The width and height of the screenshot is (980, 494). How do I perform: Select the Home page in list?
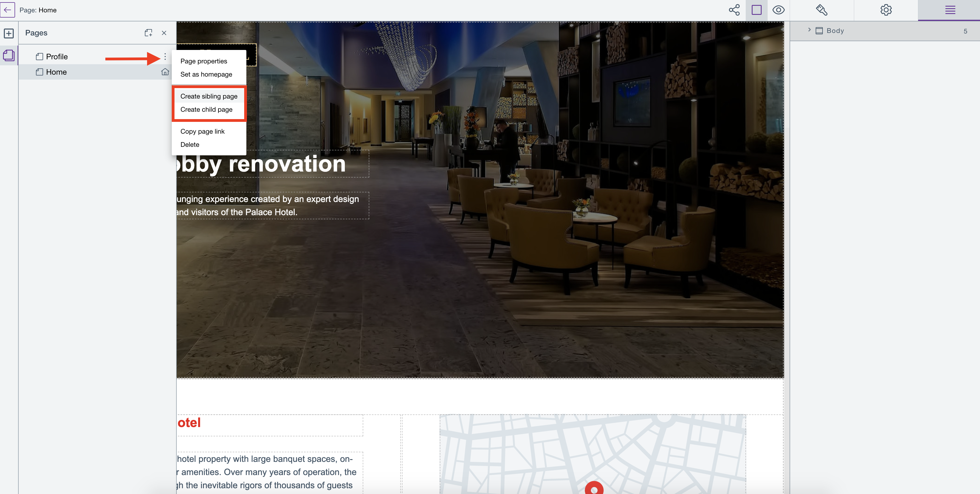tap(56, 72)
